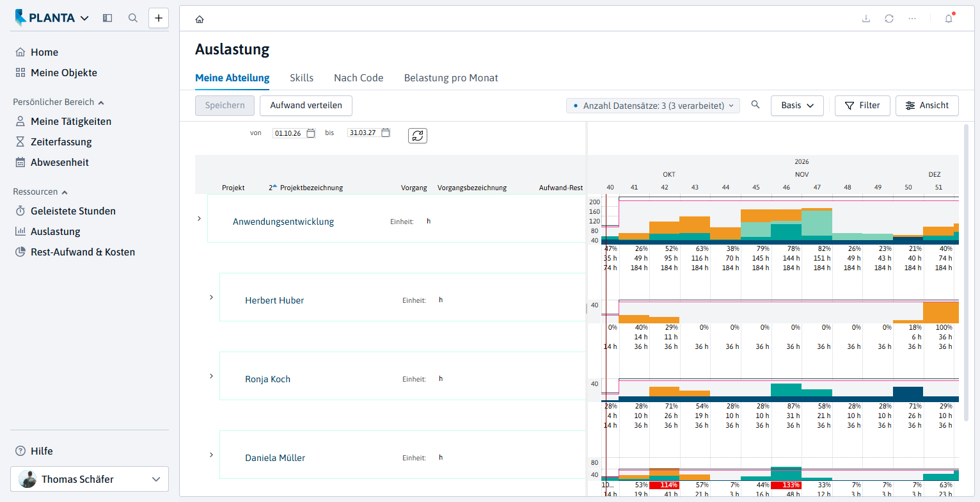980x502 pixels.
Task: Search within the data records
Action: (x=755, y=105)
